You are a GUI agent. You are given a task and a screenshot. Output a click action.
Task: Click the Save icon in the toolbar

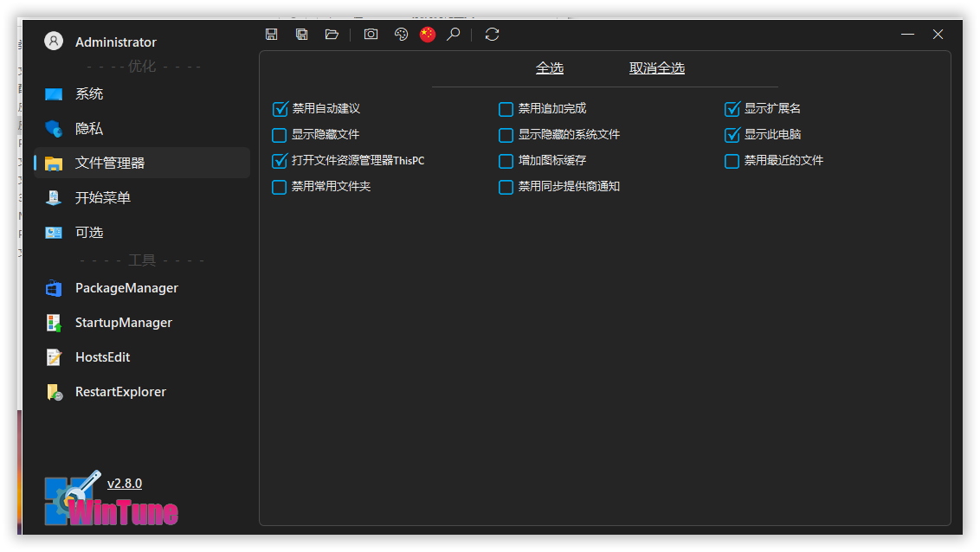(272, 35)
